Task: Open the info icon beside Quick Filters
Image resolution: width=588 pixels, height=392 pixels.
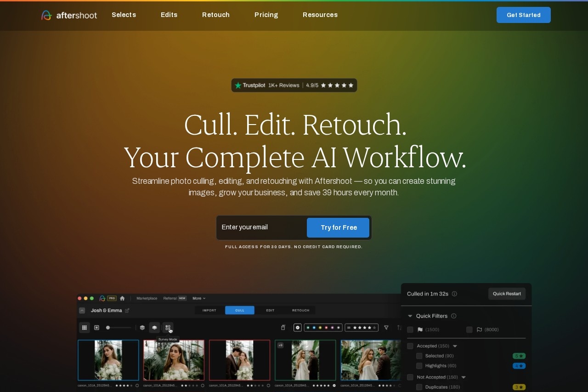Action: tap(454, 316)
